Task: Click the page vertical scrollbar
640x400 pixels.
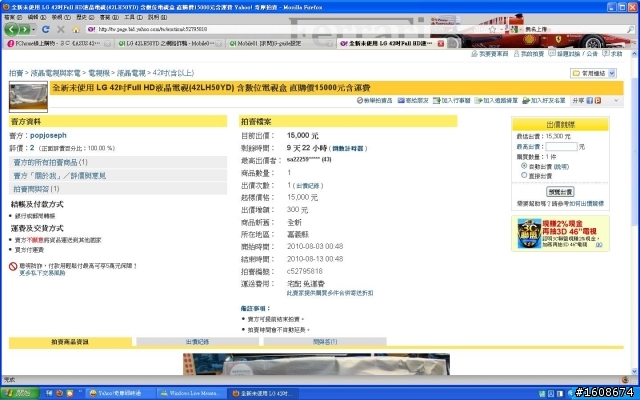Action: [x=635, y=212]
